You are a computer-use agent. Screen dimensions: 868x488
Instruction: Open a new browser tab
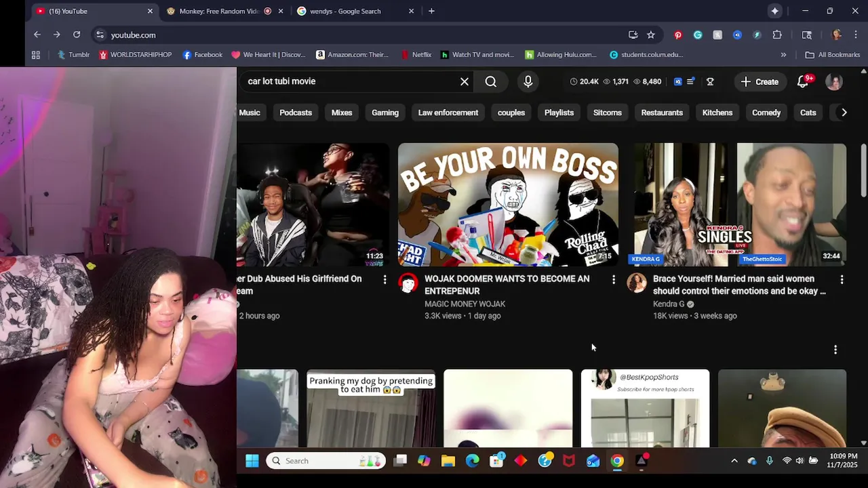click(431, 11)
